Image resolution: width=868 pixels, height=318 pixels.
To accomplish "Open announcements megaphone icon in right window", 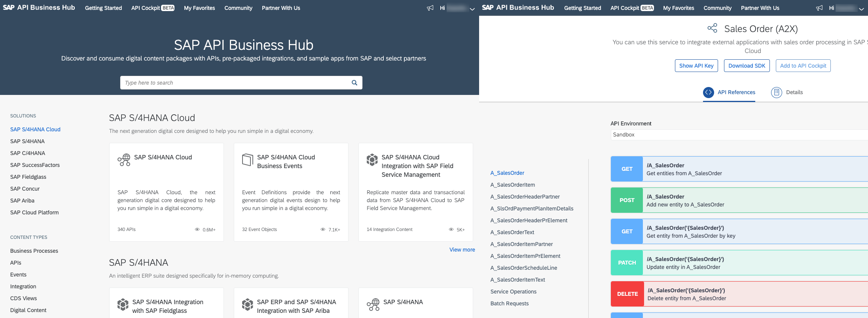I will point(819,8).
